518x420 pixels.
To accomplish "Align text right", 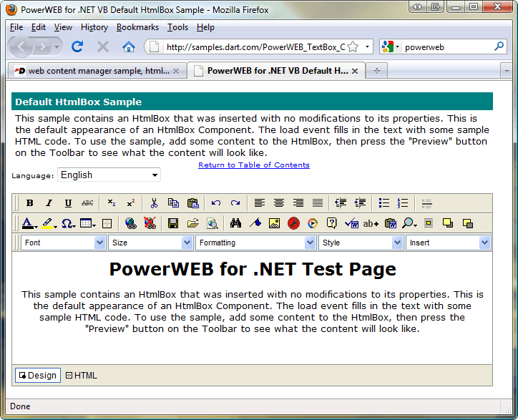I will pos(298,203).
